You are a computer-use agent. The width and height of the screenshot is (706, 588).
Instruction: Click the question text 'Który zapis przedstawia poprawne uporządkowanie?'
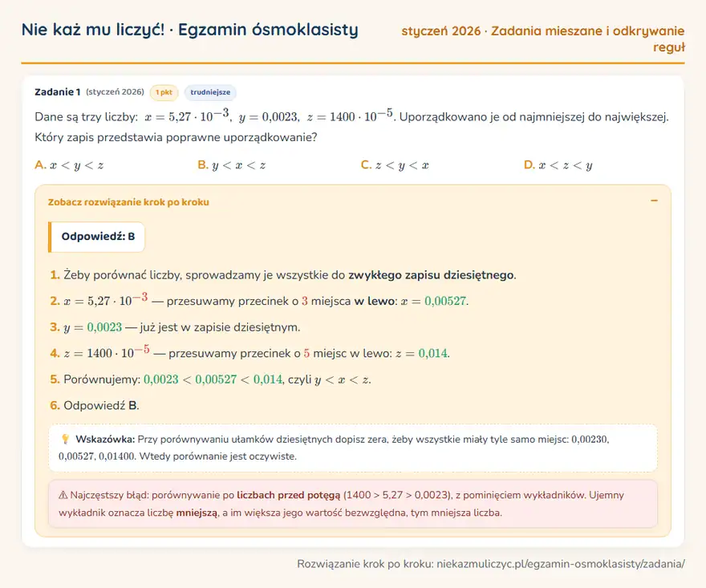click(x=176, y=137)
